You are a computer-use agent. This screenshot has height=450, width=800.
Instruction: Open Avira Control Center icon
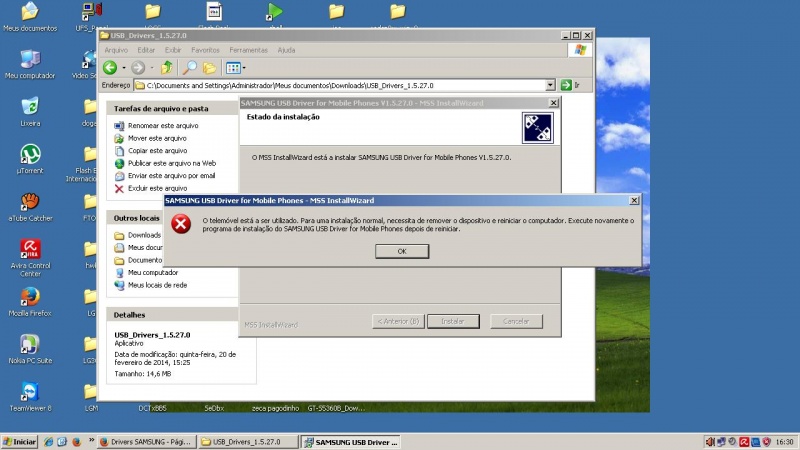(30, 258)
